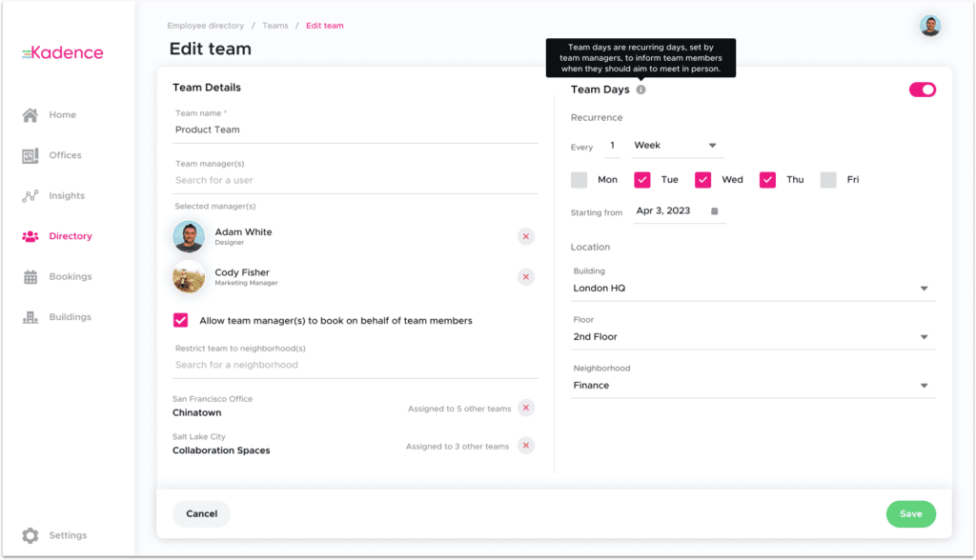Remove Cody Fisher from managers
The image size is (976, 560).
tap(526, 277)
